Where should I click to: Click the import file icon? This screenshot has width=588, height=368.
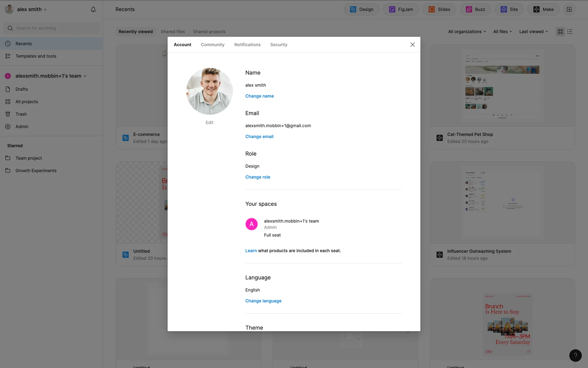569,10
